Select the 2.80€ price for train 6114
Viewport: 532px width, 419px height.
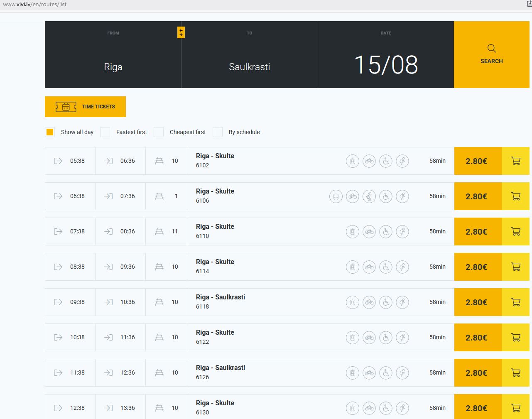478,267
